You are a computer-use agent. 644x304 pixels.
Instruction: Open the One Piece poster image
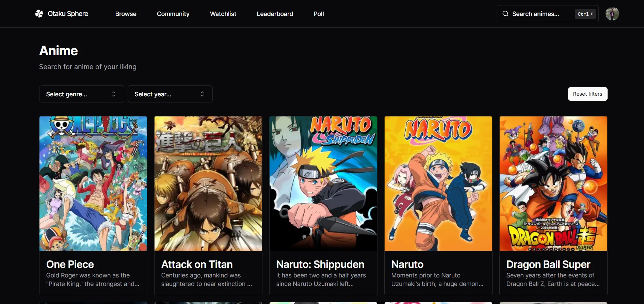[x=93, y=184]
